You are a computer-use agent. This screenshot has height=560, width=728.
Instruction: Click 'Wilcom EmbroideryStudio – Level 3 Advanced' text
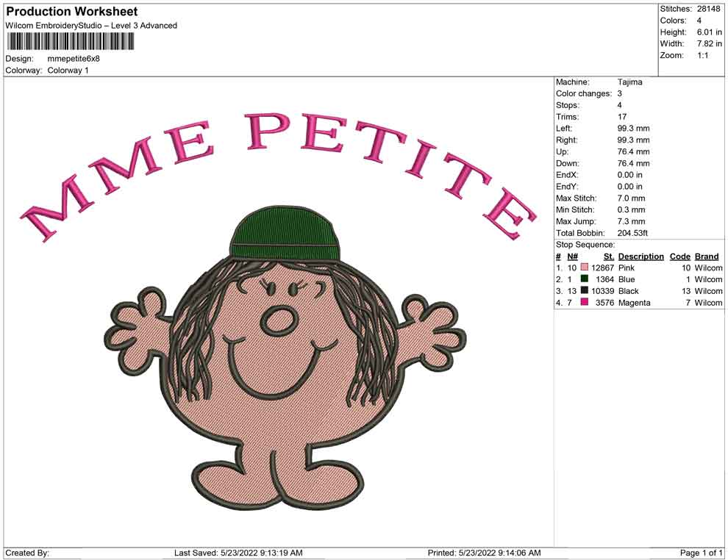point(91,26)
